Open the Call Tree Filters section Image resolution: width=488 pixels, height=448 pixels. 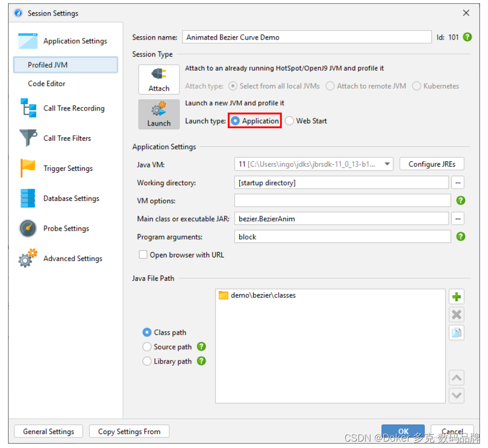[68, 138]
